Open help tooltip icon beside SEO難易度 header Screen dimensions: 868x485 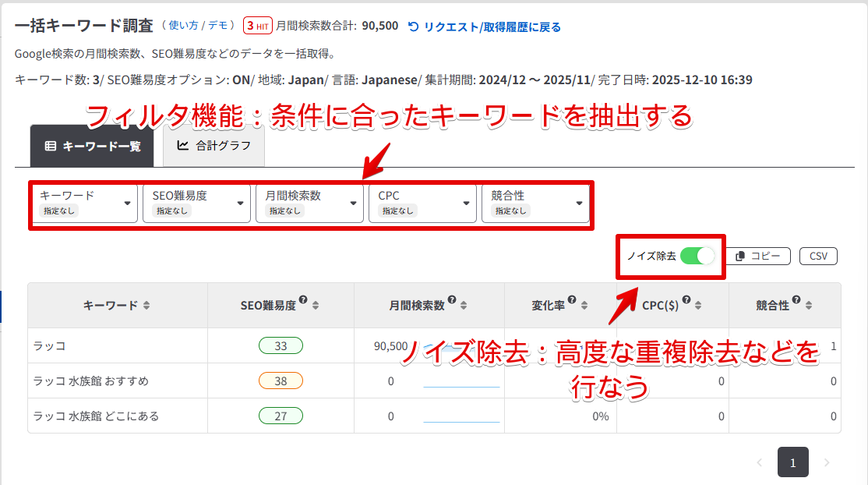tap(302, 301)
